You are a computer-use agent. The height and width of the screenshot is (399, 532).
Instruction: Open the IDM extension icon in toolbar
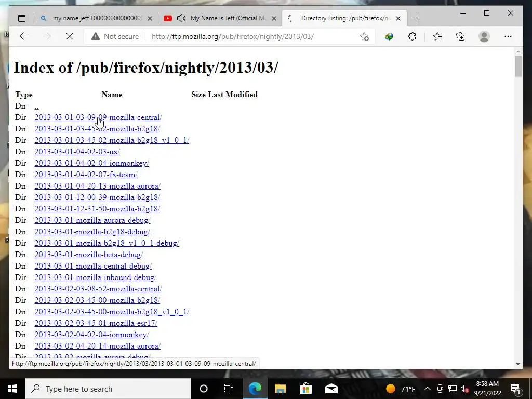click(x=389, y=36)
